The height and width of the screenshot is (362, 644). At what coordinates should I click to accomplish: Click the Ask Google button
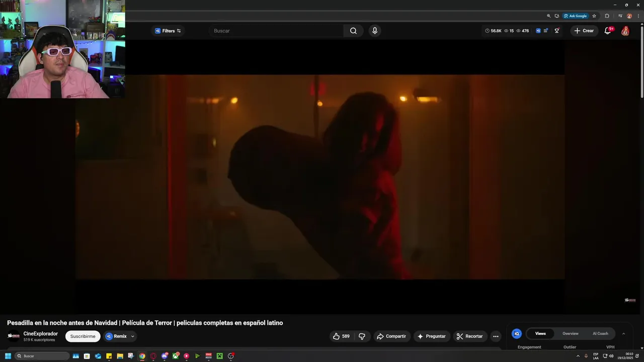[576, 16]
